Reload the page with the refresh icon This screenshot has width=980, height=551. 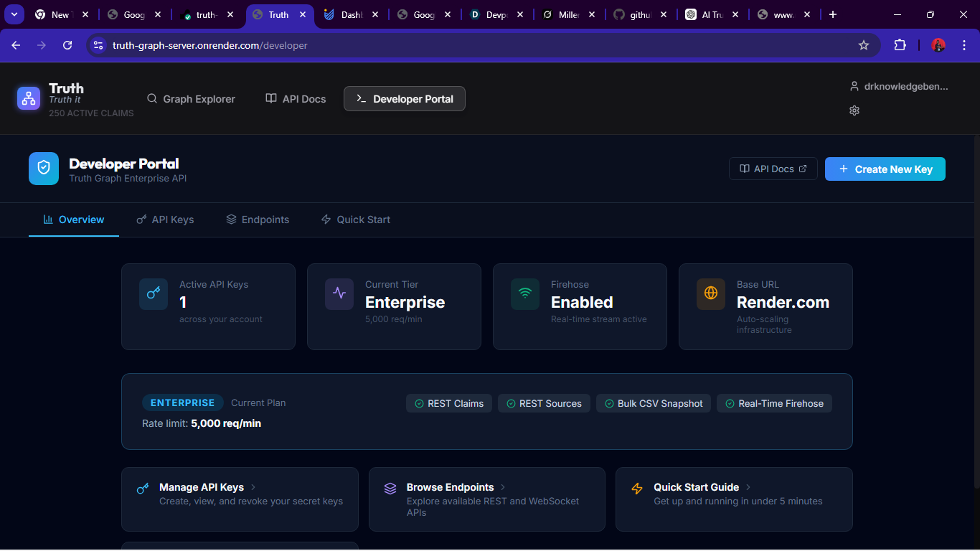click(67, 45)
